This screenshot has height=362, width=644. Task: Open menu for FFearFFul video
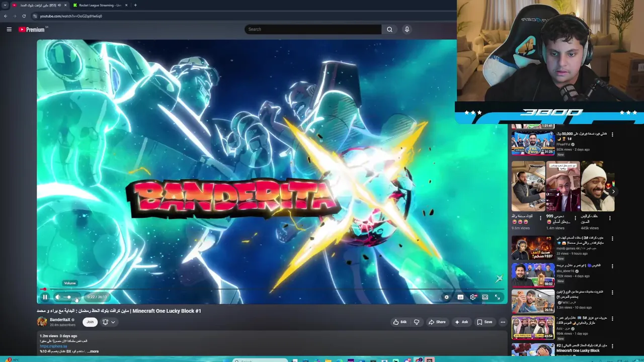pos(612,135)
